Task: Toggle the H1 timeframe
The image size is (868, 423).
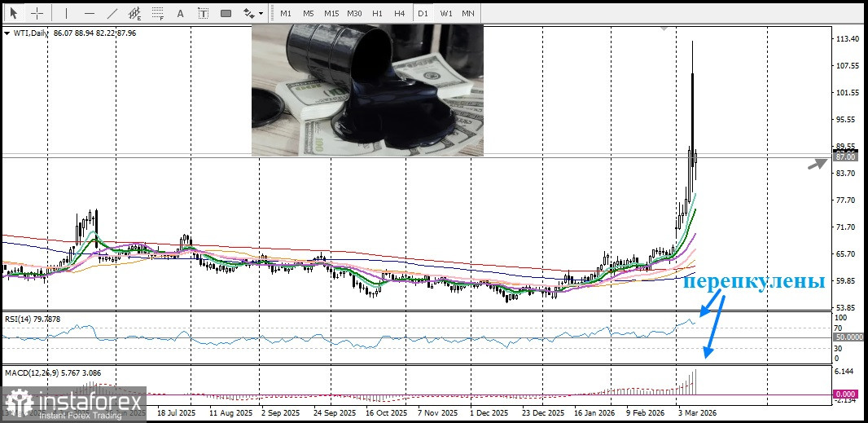Action: 377,13
